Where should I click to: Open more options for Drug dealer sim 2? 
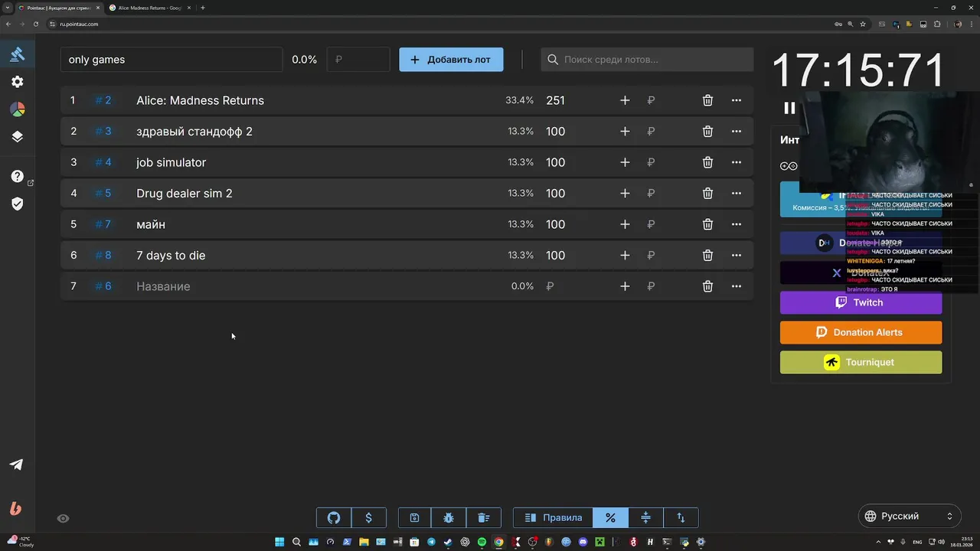tap(736, 194)
